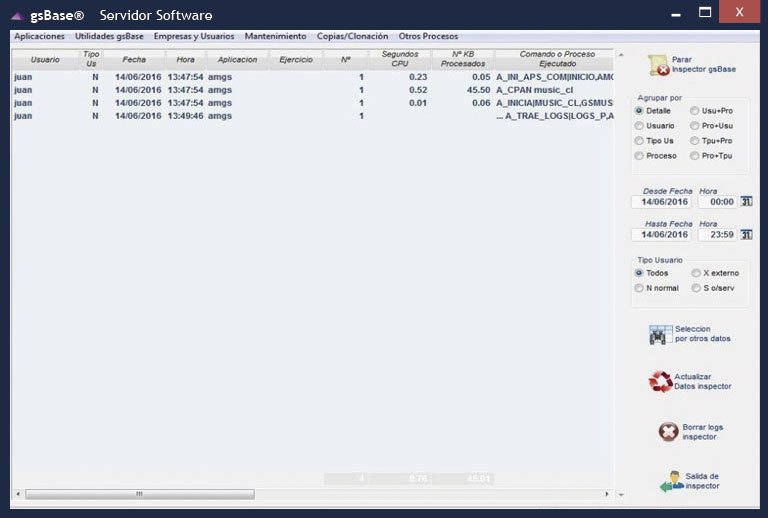The image size is (768, 518).
Task: Click the Segundos CPU column header
Action: (x=400, y=59)
